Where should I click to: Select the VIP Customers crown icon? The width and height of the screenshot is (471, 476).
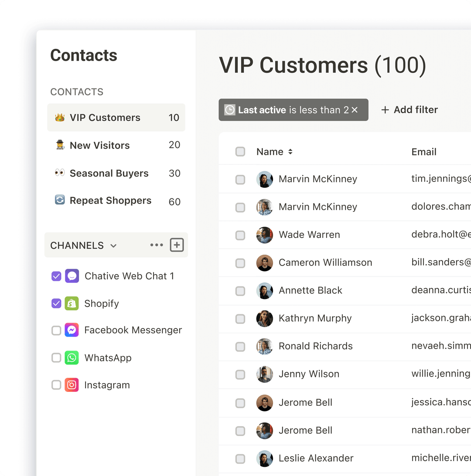(x=60, y=117)
